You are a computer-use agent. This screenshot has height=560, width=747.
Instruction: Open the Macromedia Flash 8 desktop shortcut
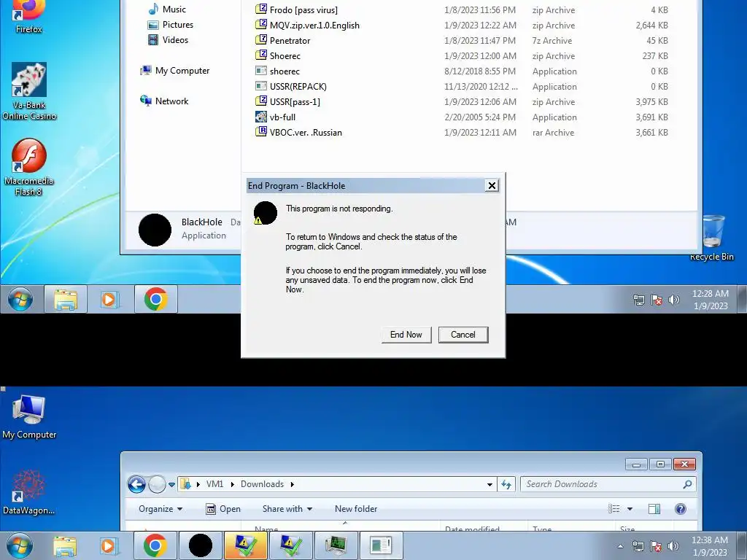point(28,167)
